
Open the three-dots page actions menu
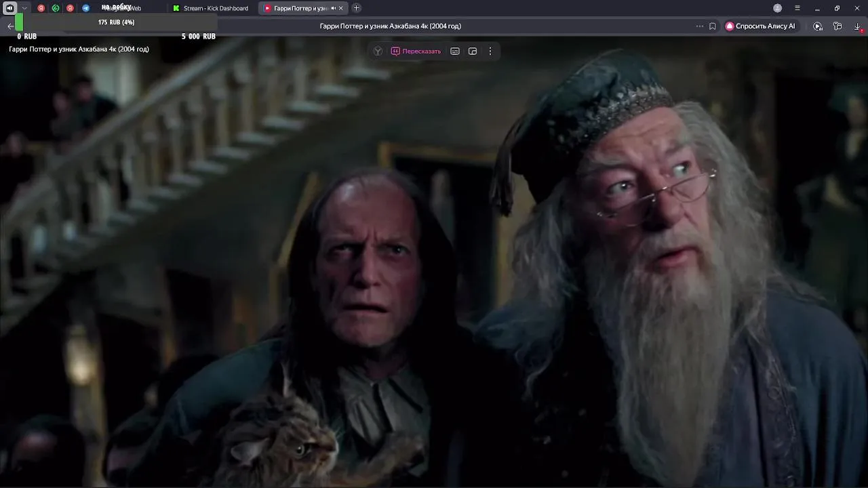(x=700, y=26)
